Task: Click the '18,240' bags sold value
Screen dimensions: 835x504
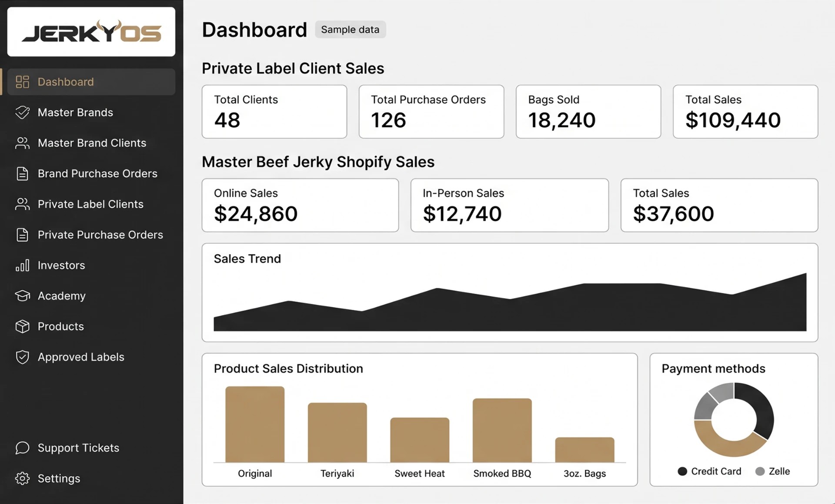Action: tap(562, 120)
